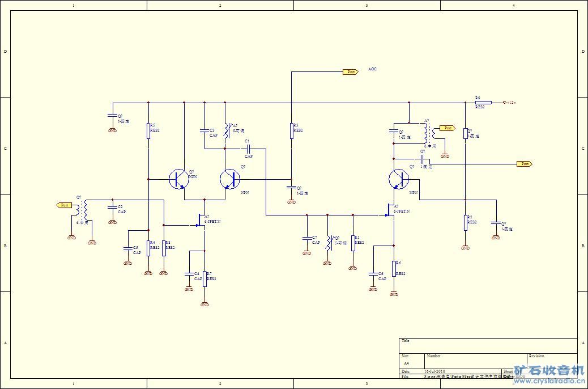Image resolution: width=588 pixels, height=389 pixels.
Task: Select resistor R4 symbol
Action: [x=148, y=248]
